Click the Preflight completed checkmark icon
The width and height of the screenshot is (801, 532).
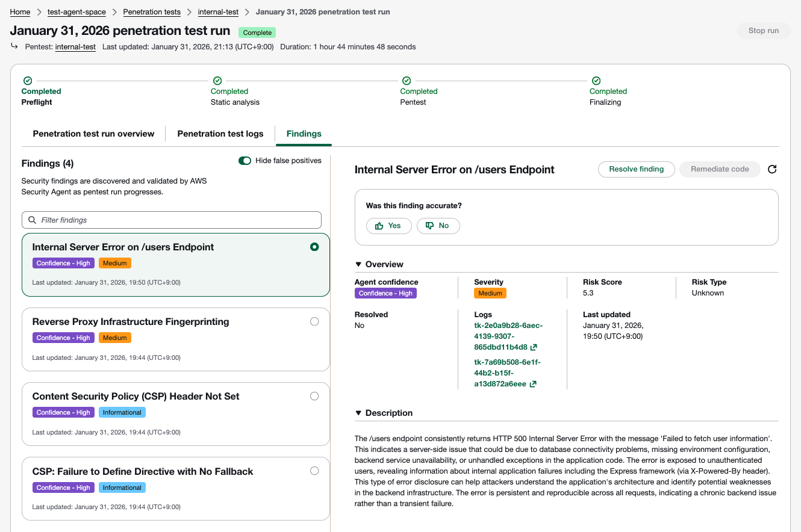tap(27, 81)
